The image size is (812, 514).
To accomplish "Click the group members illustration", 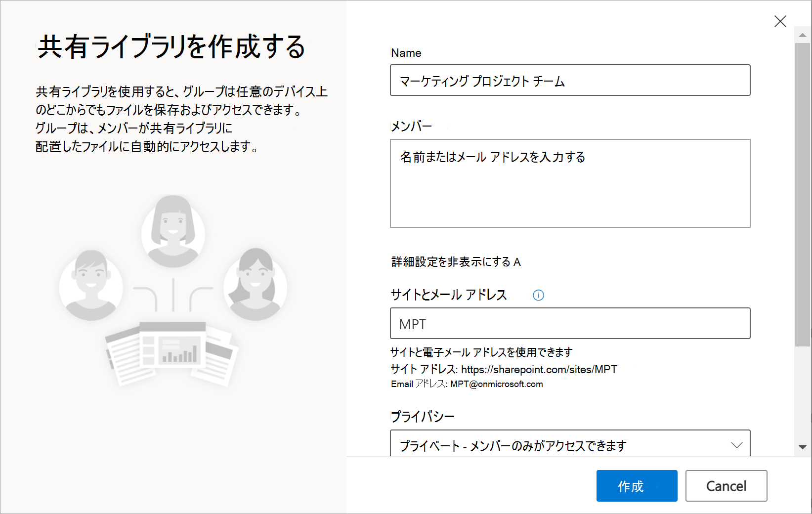I will coord(173,290).
